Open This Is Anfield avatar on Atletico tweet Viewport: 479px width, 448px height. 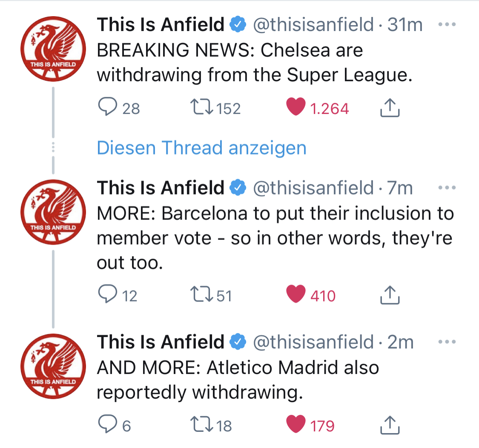point(53,366)
